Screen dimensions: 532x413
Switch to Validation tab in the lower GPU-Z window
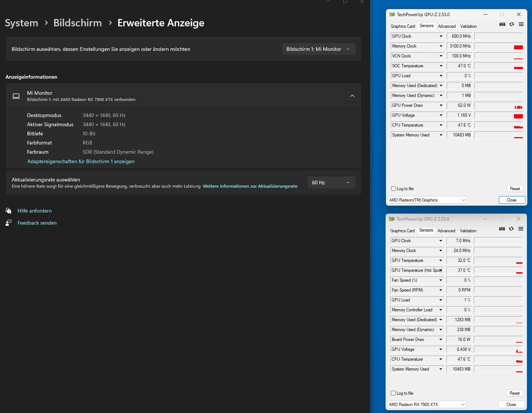pyautogui.click(x=468, y=231)
